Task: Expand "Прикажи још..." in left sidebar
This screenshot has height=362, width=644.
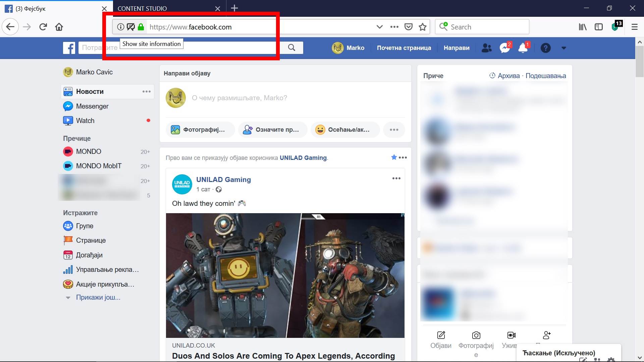Action: [x=98, y=297]
